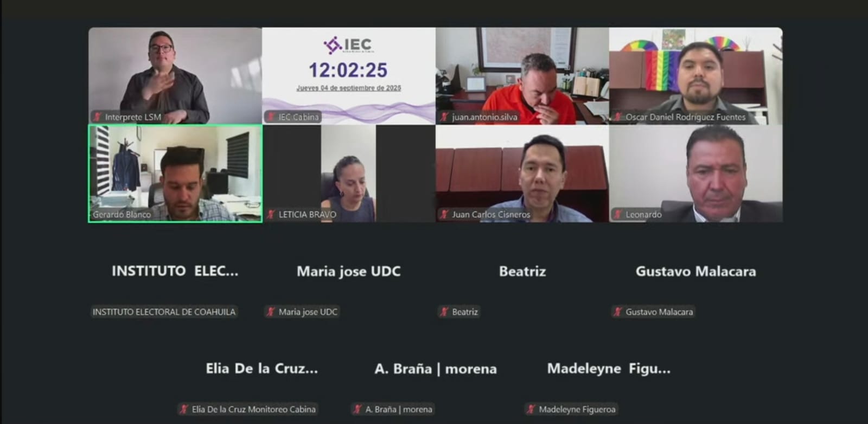Click the Juan Carlos Cisneros name label

pos(491,214)
